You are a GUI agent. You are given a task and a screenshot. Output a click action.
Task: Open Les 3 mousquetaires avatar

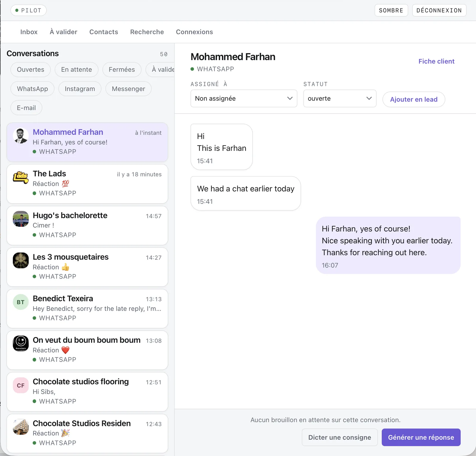tap(21, 261)
